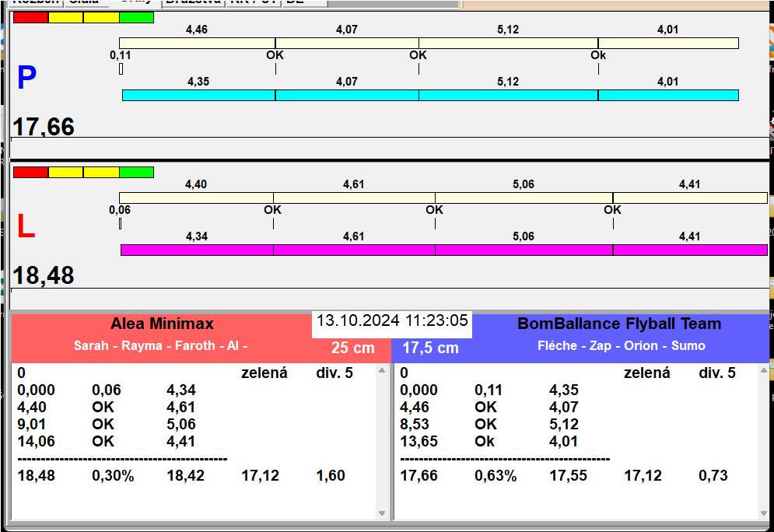Click the green start light in lane P

click(136, 17)
